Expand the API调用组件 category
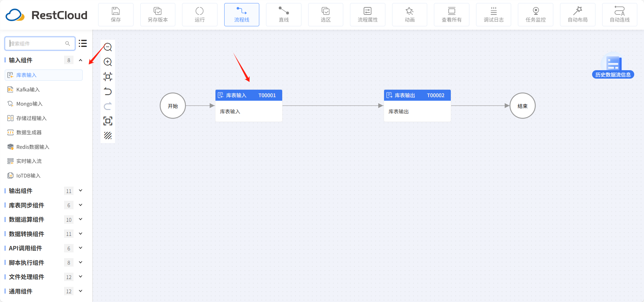The image size is (644, 302). click(x=81, y=248)
